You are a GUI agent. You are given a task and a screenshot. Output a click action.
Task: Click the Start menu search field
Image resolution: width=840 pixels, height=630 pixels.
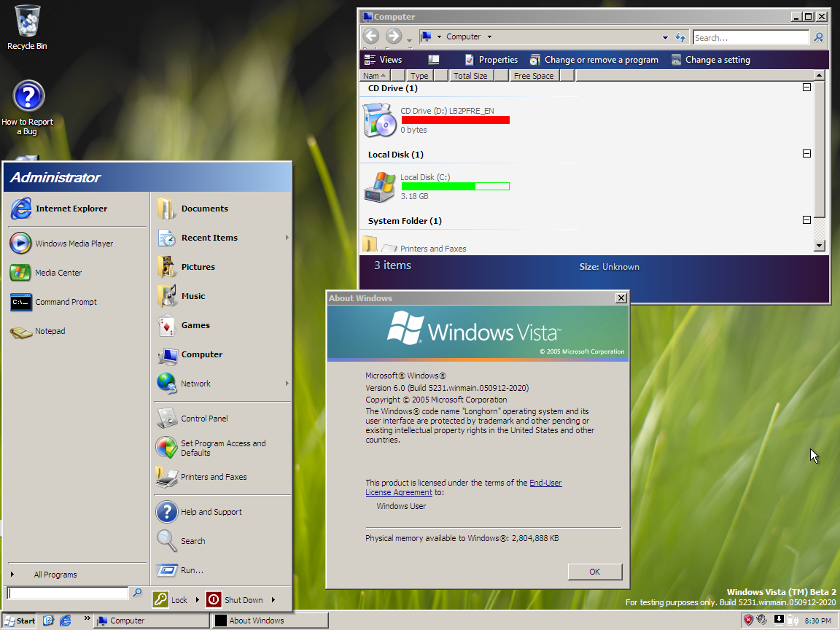(x=68, y=593)
